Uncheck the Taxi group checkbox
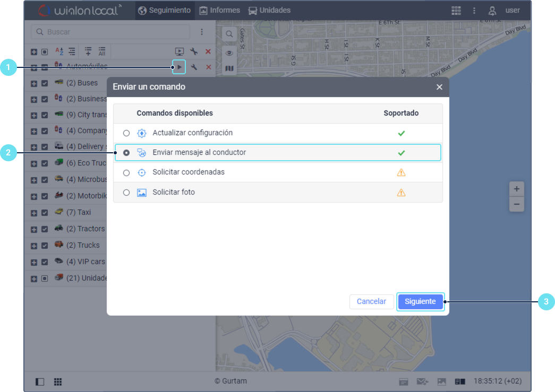555x392 pixels. (x=45, y=213)
